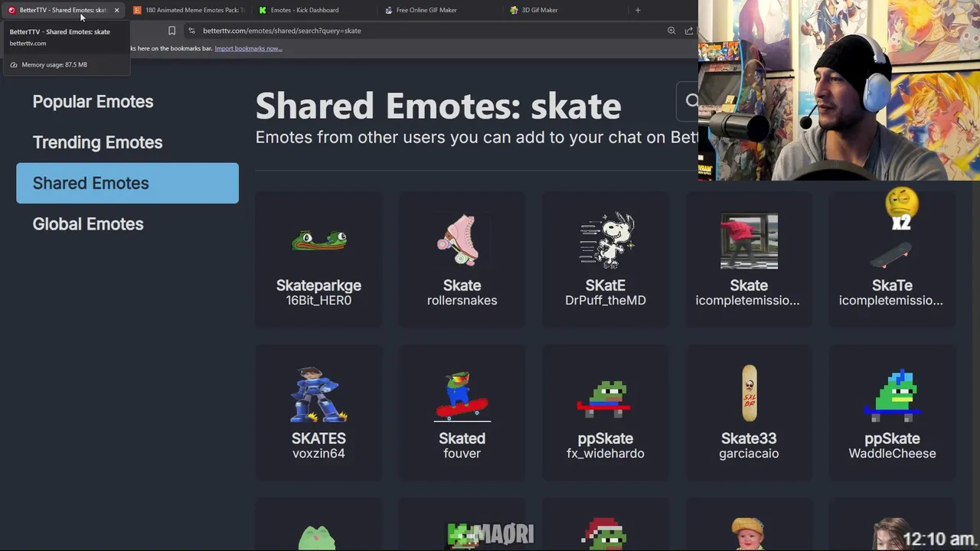Close the BetterTTV browser tab
Screen dimensions: 980x551
coord(116,10)
